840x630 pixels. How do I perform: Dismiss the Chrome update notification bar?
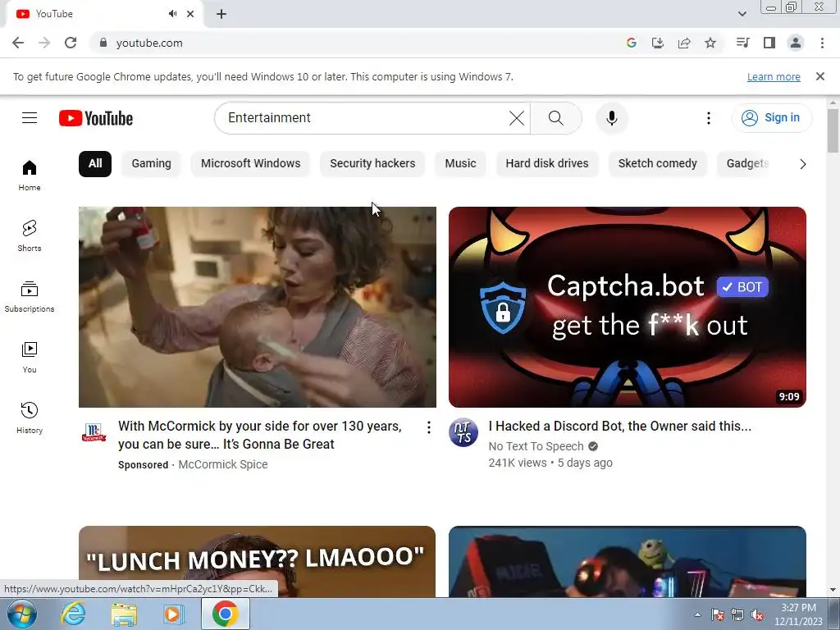(819, 76)
